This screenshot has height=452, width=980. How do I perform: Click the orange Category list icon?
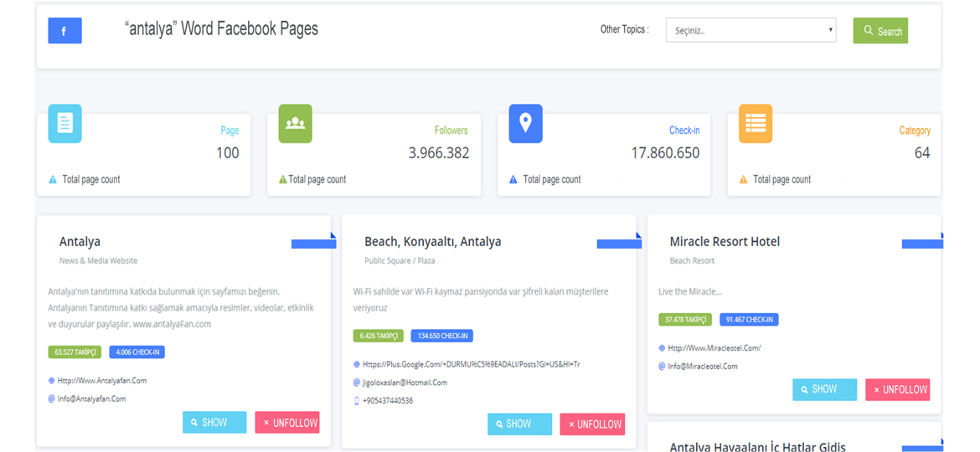755,124
